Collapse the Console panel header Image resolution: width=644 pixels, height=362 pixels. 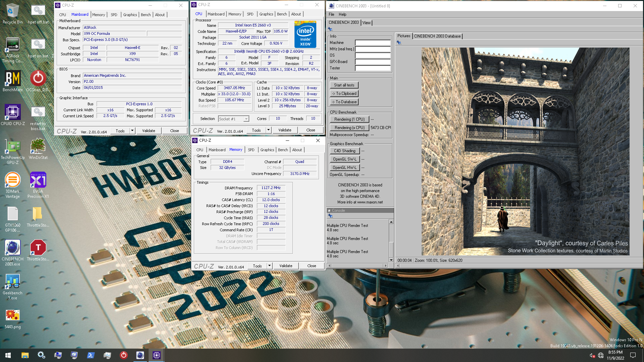tap(329, 210)
